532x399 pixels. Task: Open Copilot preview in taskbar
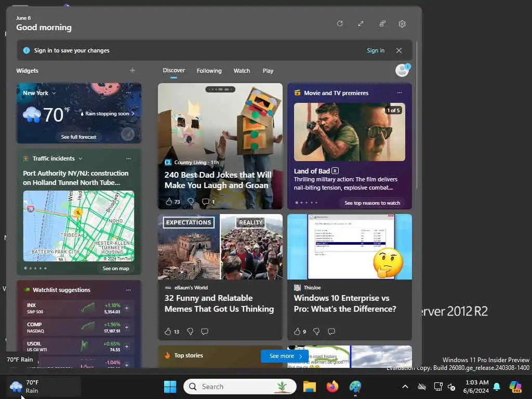click(x=516, y=387)
